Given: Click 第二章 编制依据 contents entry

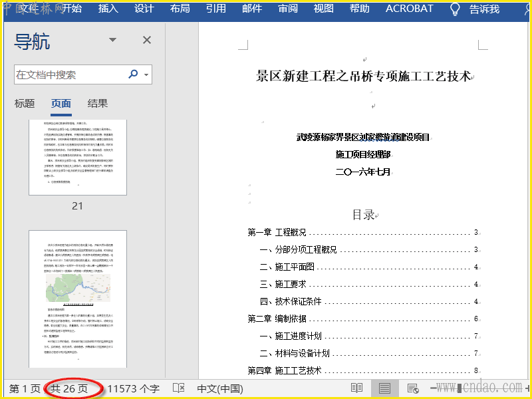Looking at the screenshot, I should [363, 319].
